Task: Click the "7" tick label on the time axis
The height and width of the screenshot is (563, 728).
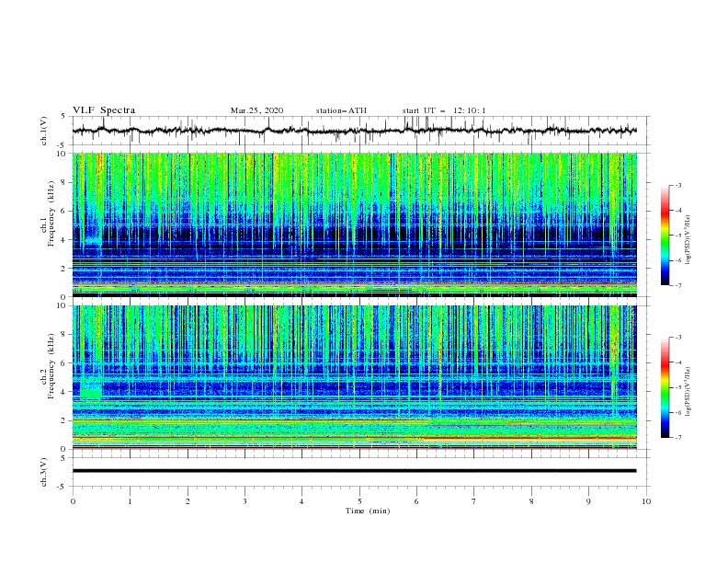Action: (474, 501)
